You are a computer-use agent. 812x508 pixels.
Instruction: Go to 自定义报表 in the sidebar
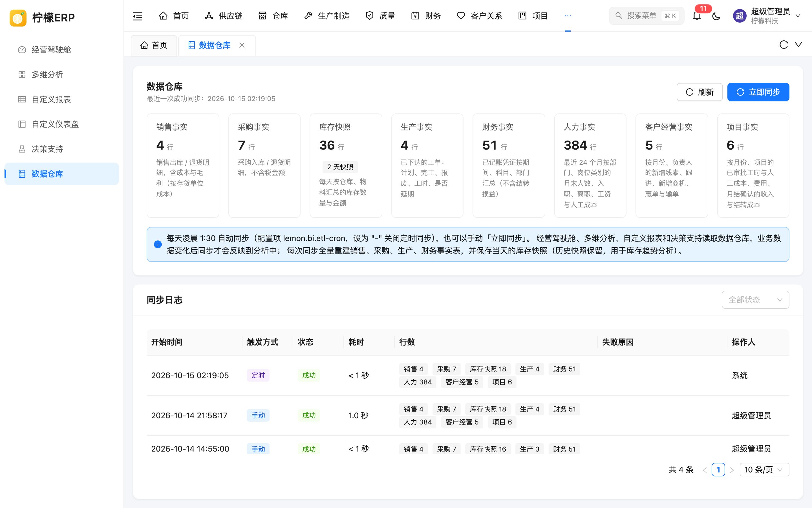pos(62,99)
